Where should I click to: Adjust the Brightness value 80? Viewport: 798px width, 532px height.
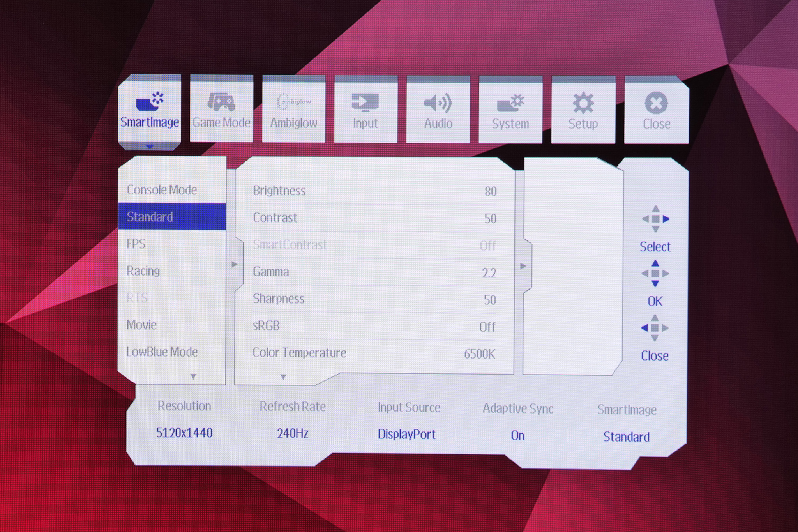(x=490, y=191)
